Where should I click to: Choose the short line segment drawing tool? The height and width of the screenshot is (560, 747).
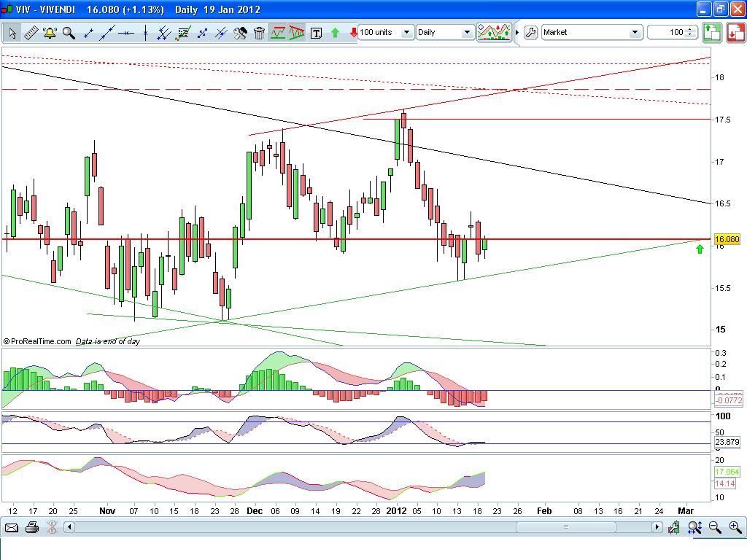88,33
